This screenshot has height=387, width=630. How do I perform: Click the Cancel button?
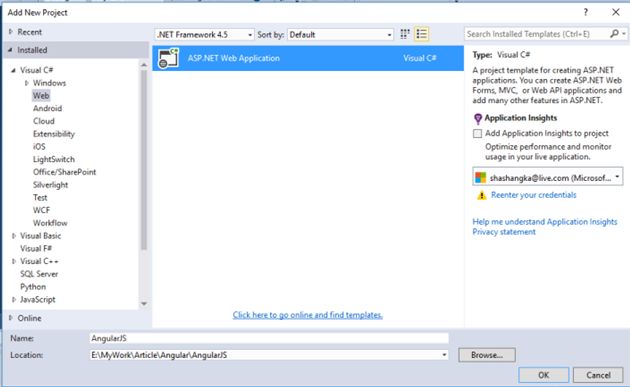tap(598, 375)
